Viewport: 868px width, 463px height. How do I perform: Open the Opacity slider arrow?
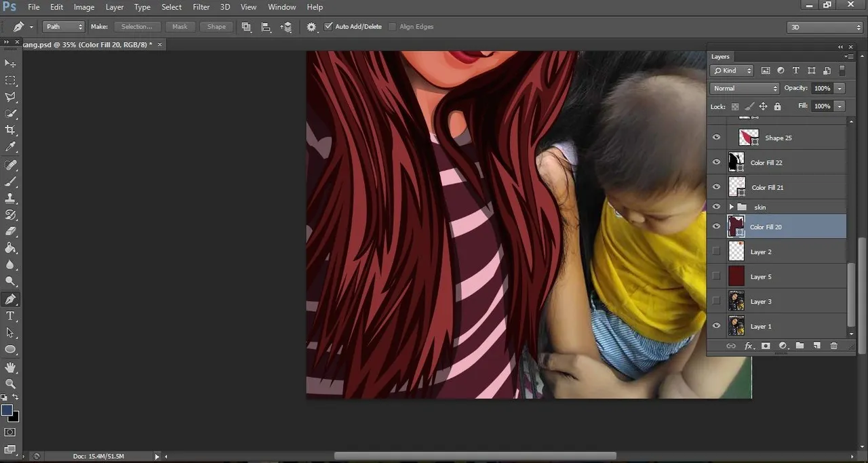pyautogui.click(x=840, y=88)
